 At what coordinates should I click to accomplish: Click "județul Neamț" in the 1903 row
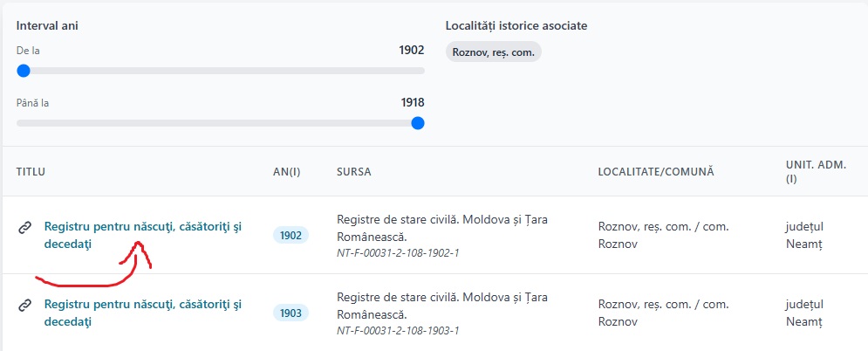click(x=804, y=313)
